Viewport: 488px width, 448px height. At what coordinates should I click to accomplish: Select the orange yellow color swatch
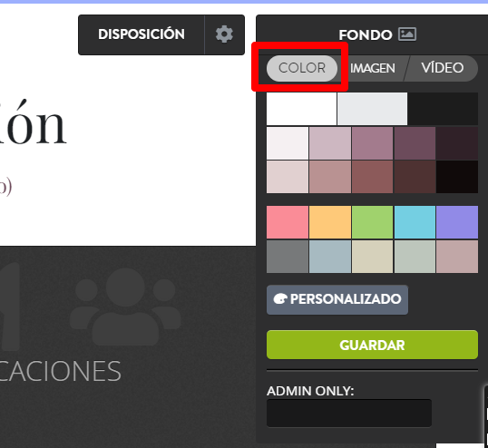tap(330, 222)
